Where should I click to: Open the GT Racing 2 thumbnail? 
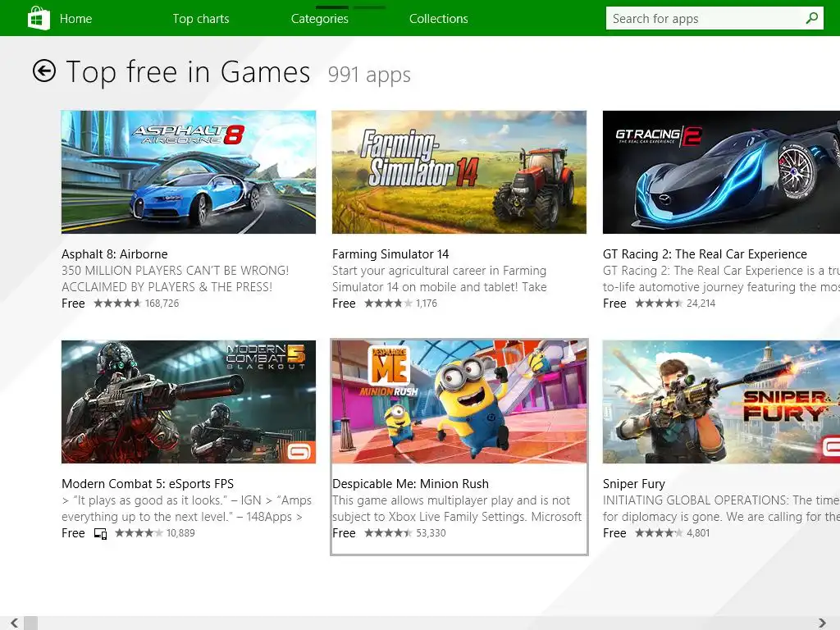(721, 172)
